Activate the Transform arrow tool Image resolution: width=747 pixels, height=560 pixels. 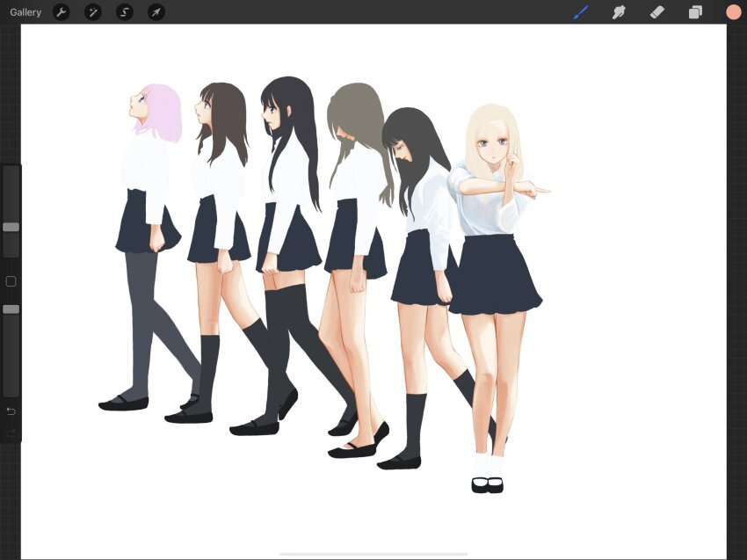[156, 12]
